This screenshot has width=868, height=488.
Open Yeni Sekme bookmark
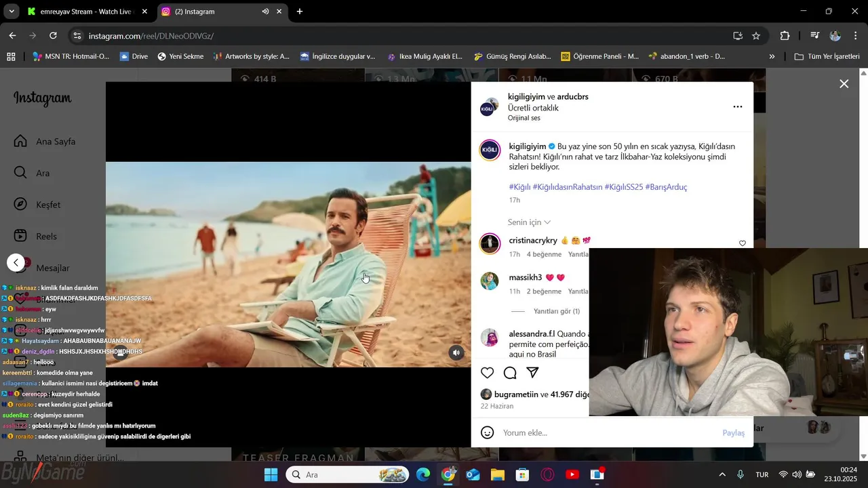coord(180,56)
